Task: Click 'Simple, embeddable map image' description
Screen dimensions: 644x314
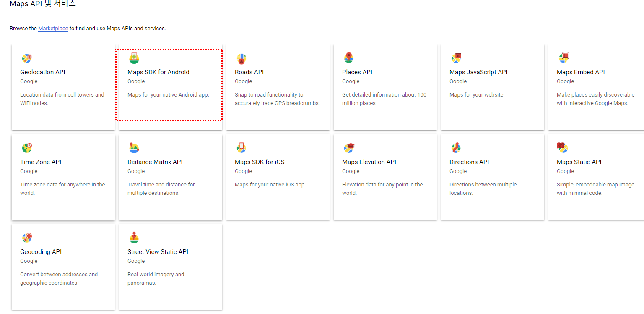Action: [595, 189]
